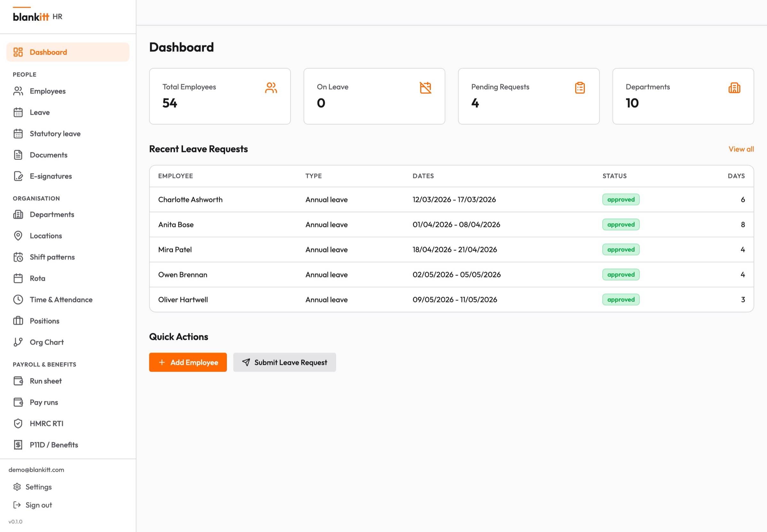This screenshot has width=767, height=532.
Task: Click the Settings gear icon
Action: [17, 487]
